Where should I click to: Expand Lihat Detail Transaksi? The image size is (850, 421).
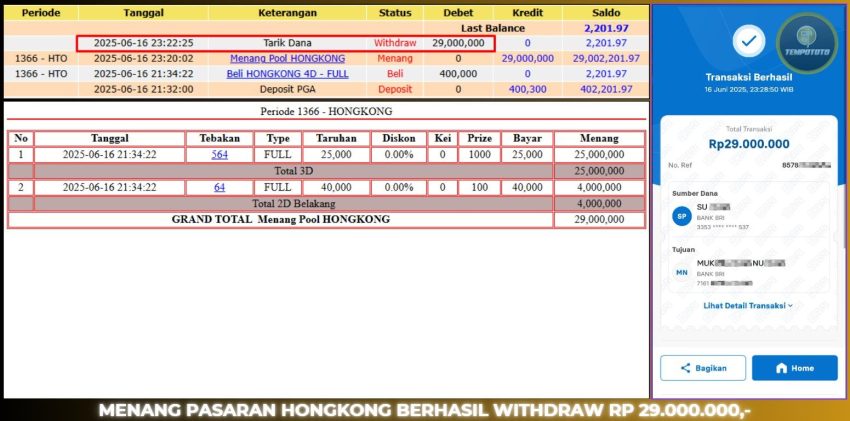coord(748,306)
